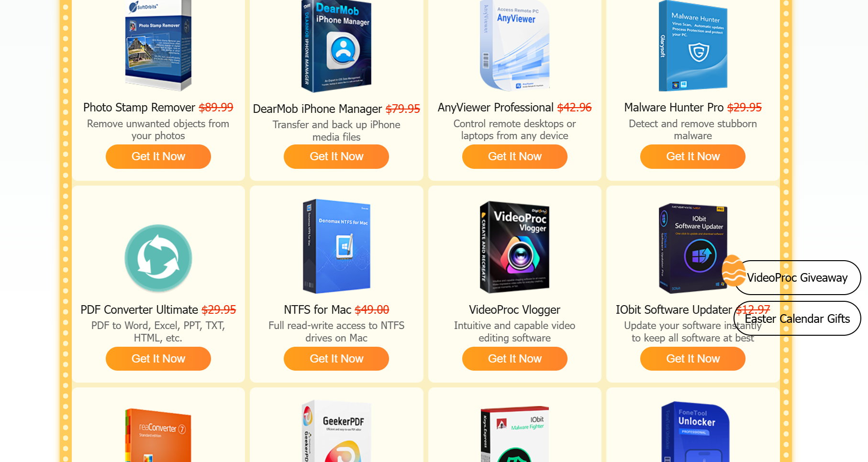
Task: Click Get It Now for NTFS for Mac
Action: [x=336, y=359]
